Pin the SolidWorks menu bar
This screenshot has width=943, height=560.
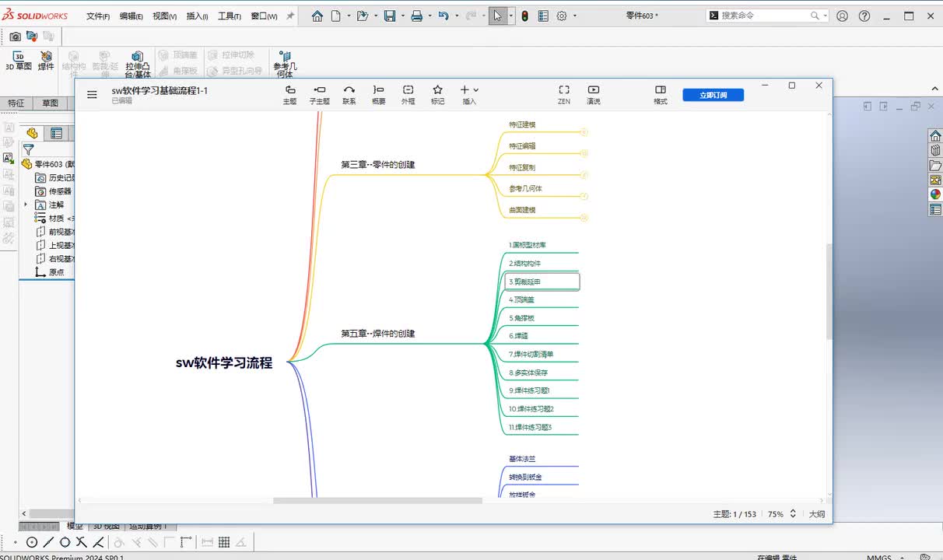click(290, 16)
